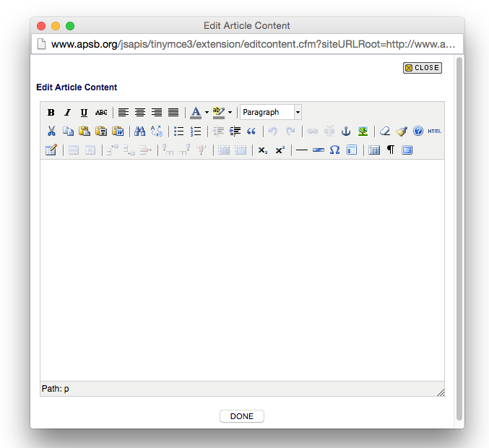This screenshot has width=489, height=448.
Task: Insert a special character with omega icon
Action: (x=334, y=150)
